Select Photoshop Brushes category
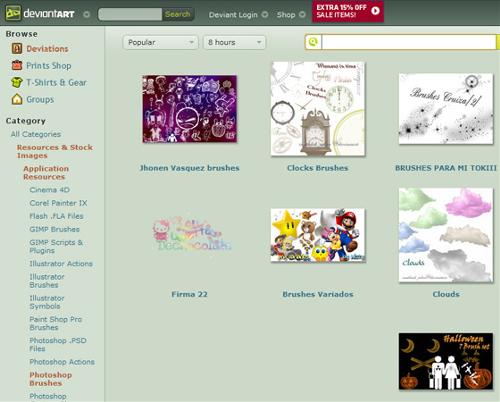500x402 pixels. click(x=50, y=379)
